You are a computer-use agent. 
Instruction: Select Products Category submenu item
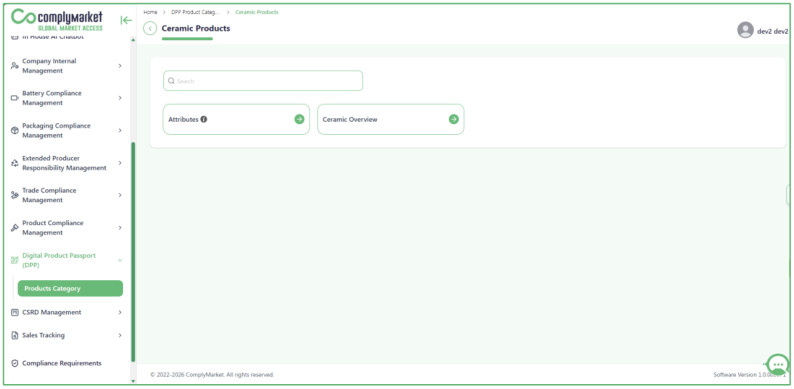pos(70,288)
